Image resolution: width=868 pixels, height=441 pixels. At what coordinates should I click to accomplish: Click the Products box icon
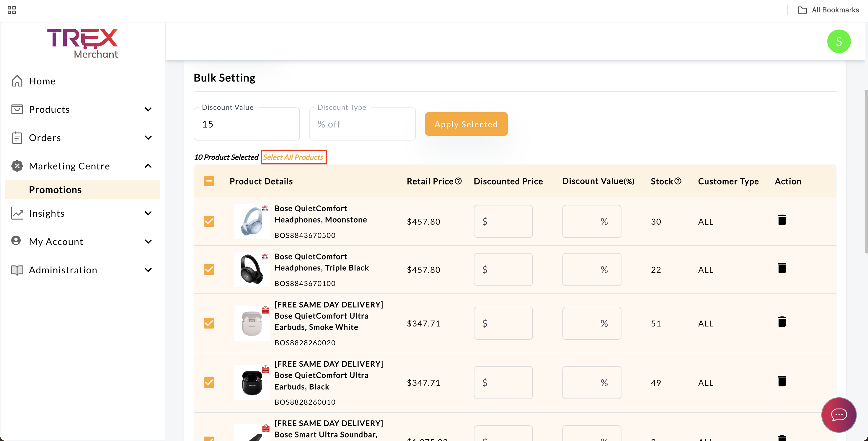pos(17,109)
